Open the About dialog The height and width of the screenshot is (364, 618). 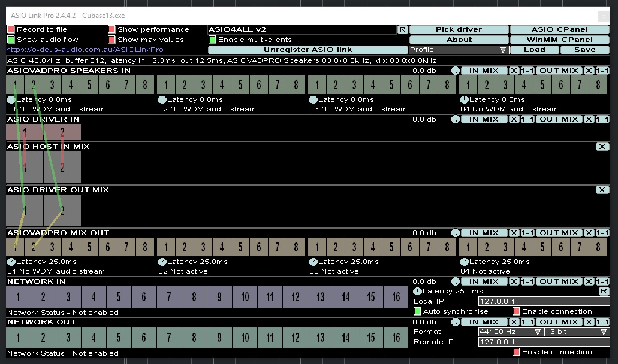click(x=459, y=40)
